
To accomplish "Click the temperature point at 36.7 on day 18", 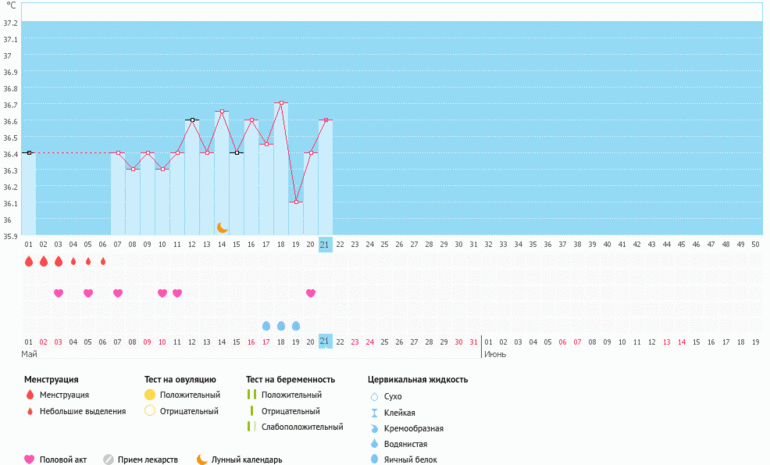I will (x=281, y=103).
